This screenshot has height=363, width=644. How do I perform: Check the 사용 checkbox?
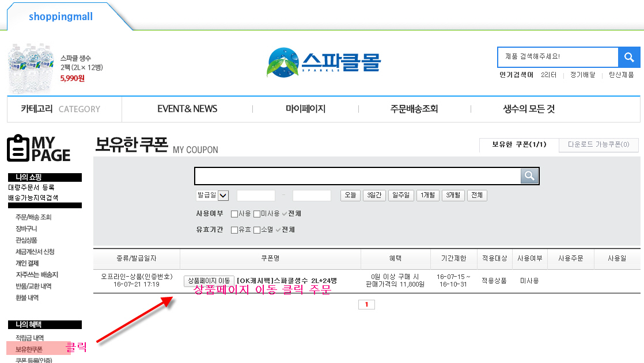point(234,214)
